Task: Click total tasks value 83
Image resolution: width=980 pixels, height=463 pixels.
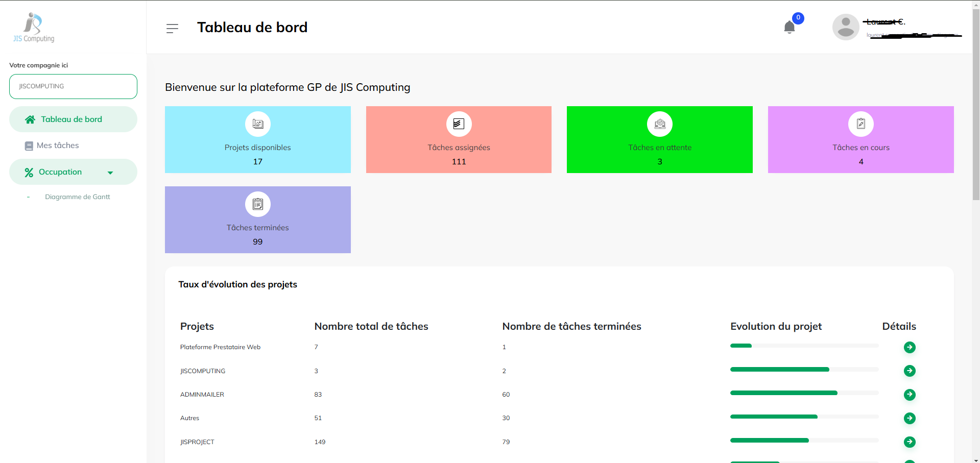Action: 318,395
